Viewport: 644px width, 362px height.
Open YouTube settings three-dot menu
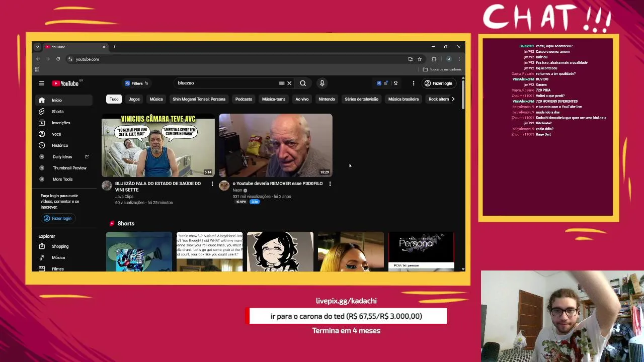pyautogui.click(x=413, y=83)
